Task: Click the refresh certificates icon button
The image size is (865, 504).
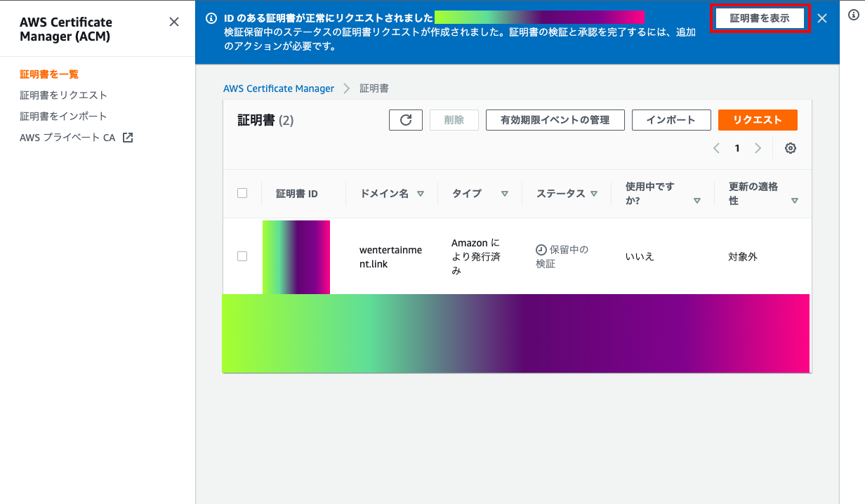Action: 405,120
